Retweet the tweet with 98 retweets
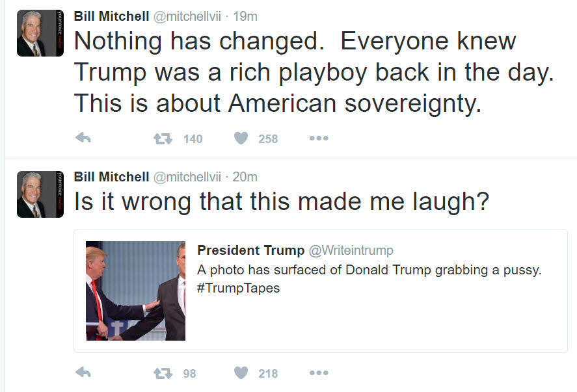 (x=162, y=373)
